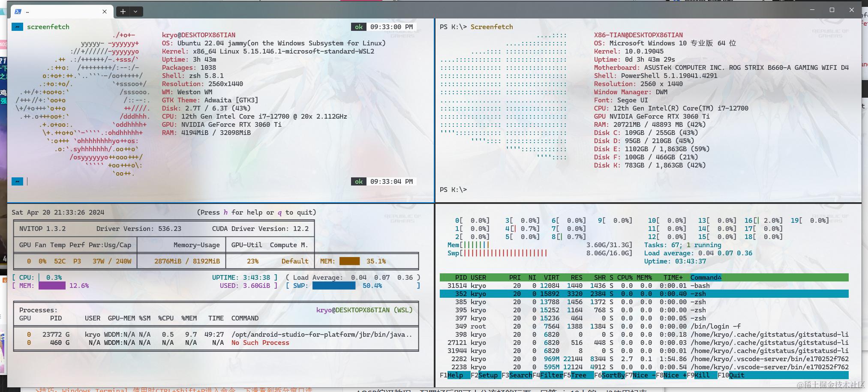The image size is (868, 392).
Task: Click the ok status badge at 09:33:04 PM
Action: click(x=359, y=181)
